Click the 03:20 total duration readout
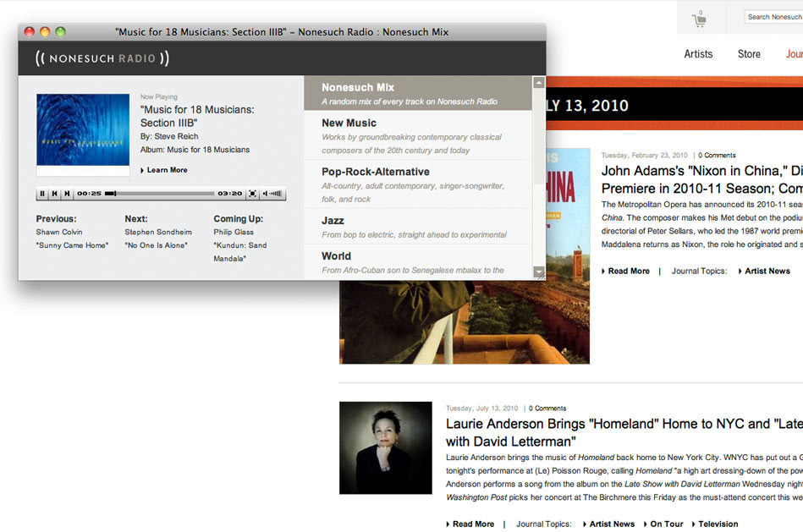803x532 pixels. click(x=230, y=194)
